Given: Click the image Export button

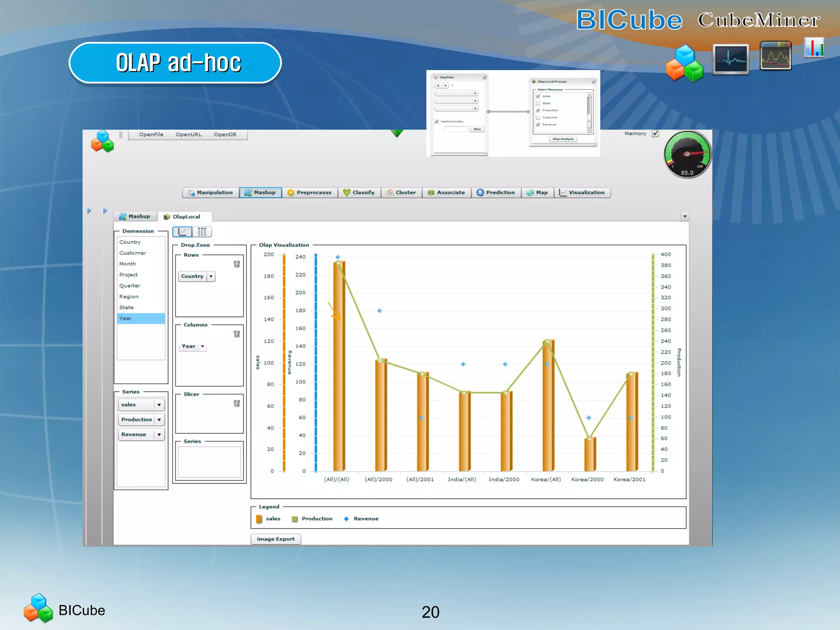Looking at the screenshot, I should (x=276, y=539).
